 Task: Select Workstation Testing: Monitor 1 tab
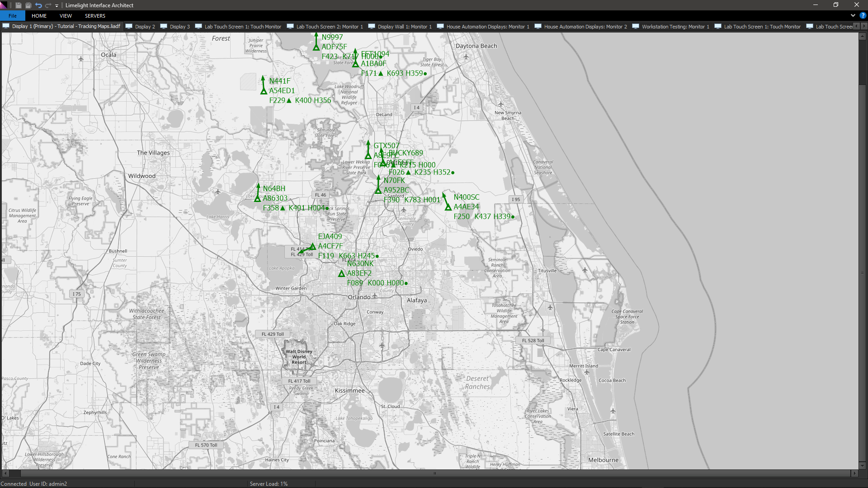(671, 26)
